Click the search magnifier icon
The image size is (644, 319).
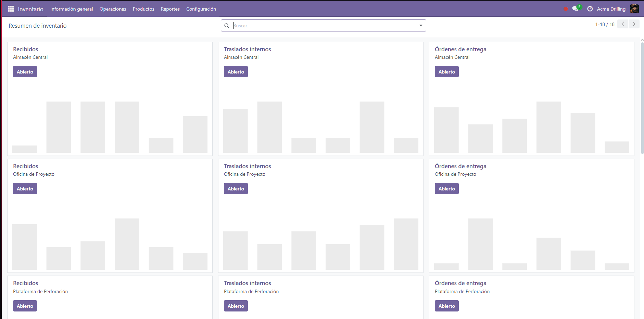point(227,26)
